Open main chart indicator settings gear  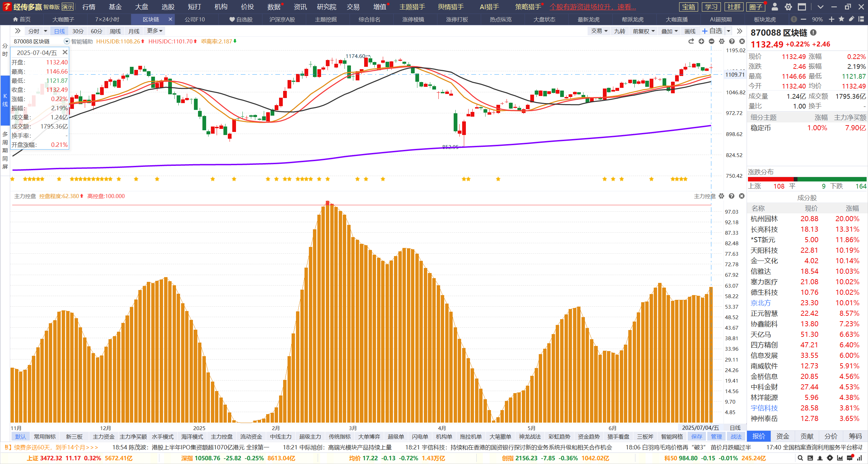coord(722,41)
